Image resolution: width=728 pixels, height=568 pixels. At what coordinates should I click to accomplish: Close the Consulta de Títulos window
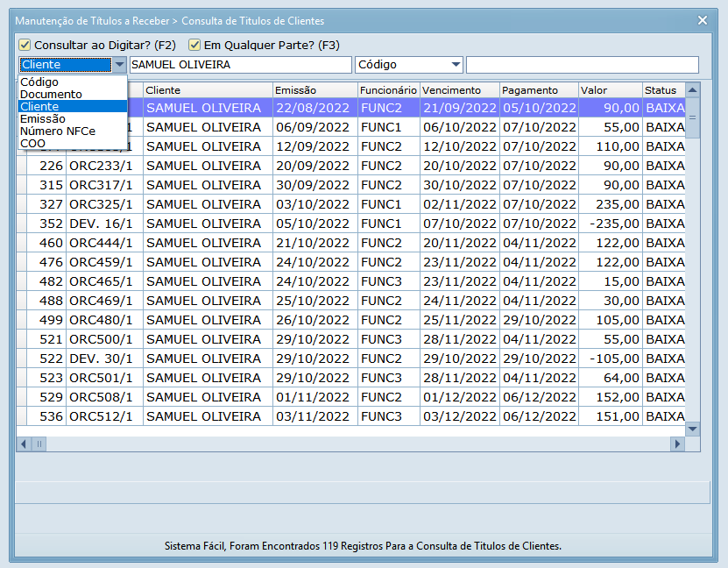pos(702,20)
